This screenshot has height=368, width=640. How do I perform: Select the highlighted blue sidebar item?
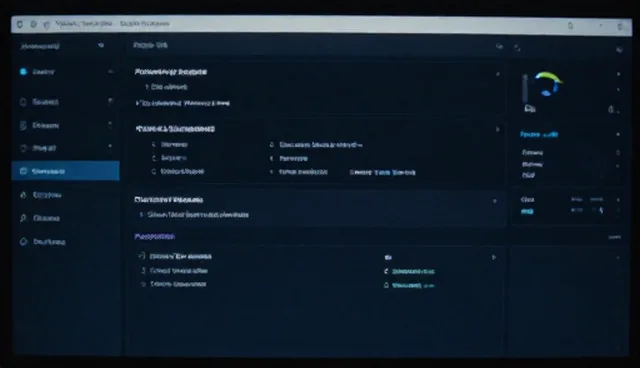pos(65,171)
